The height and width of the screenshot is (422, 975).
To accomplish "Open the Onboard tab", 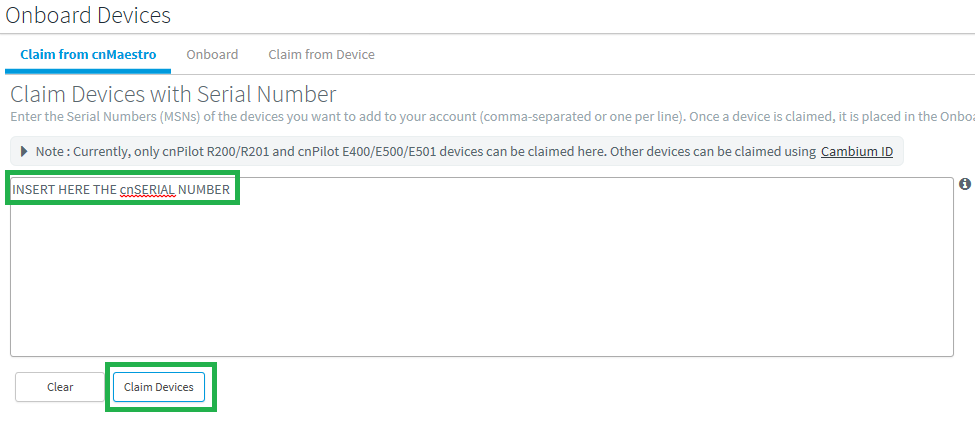I will [212, 54].
